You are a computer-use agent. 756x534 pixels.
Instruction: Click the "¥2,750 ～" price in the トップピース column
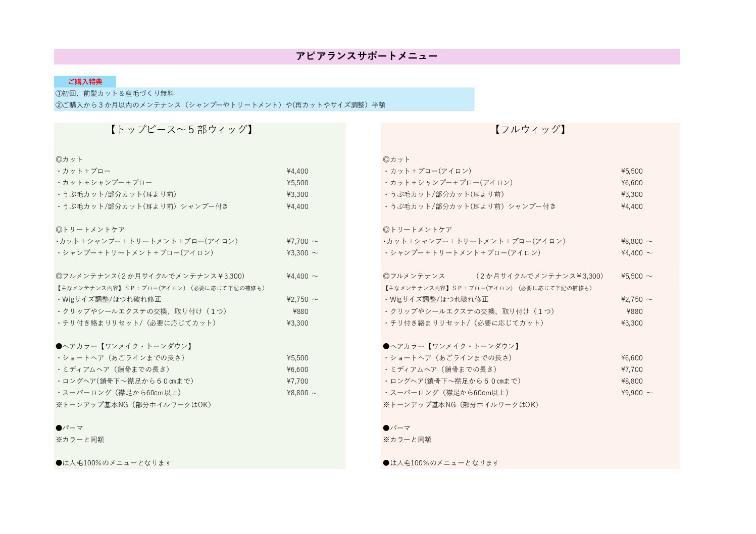[x=303, y=299]
